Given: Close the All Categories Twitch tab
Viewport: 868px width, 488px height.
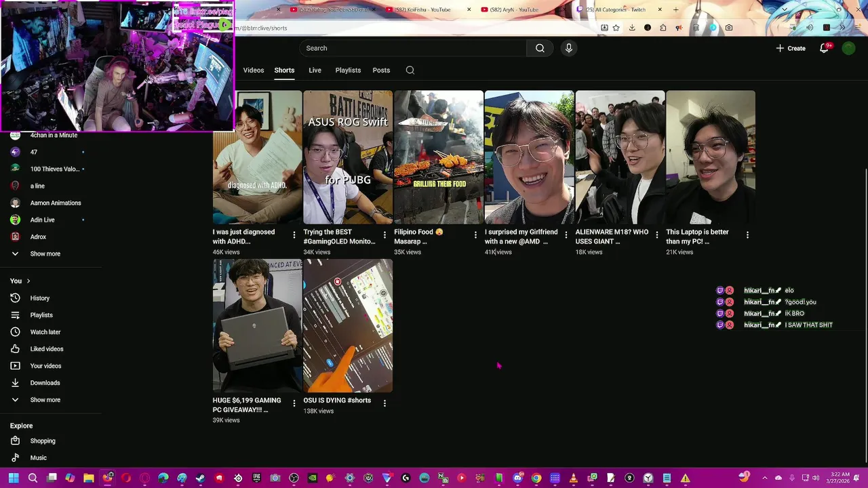Looking at the screenshot, I should 660,9.
